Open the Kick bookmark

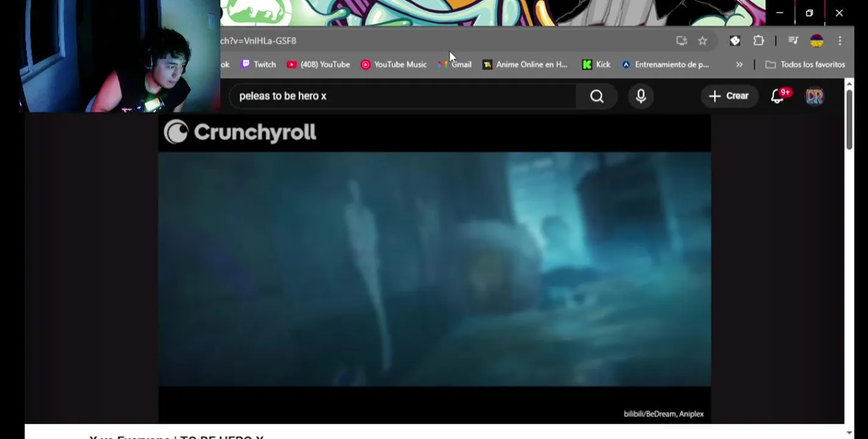tap(596, 64)
